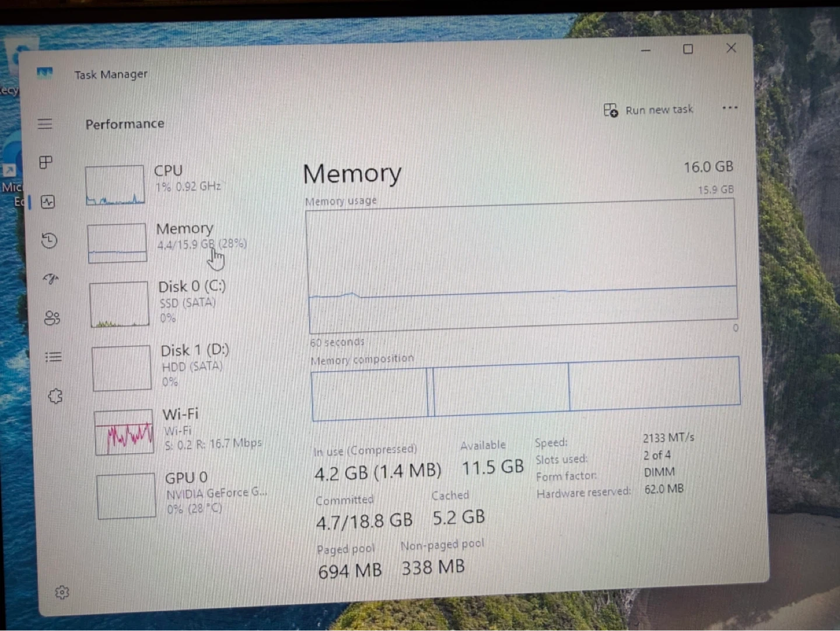The height and width of the screenshot is (631, 840).
Task: Go to the Processes page icon
Action: [x=46, y=162]
